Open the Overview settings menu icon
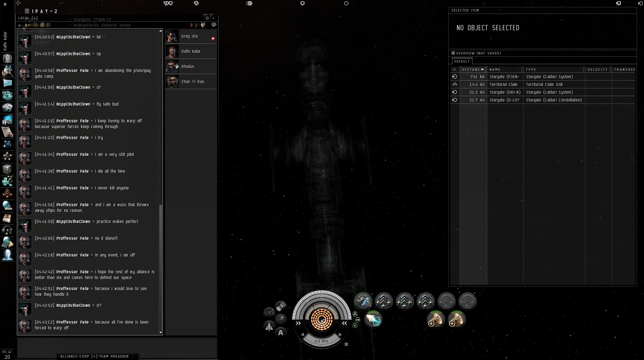This screenshot has height=360, width=644. [453, 53]
